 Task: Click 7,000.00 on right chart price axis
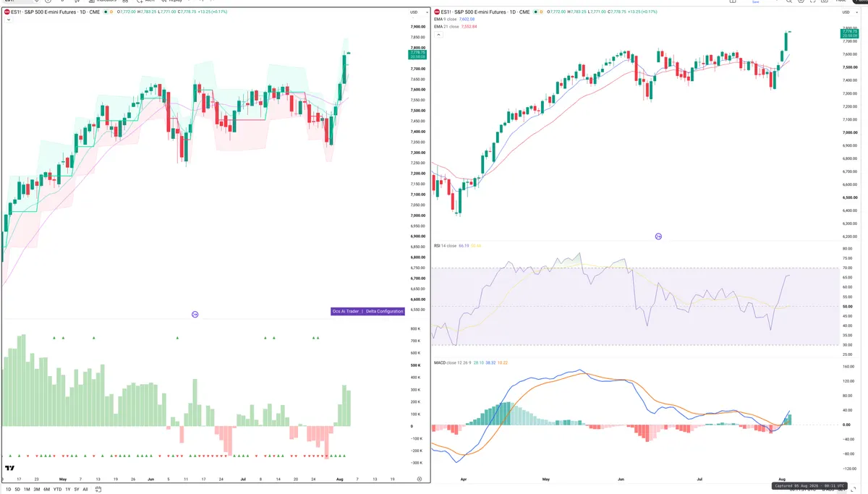tap(848, 132)
